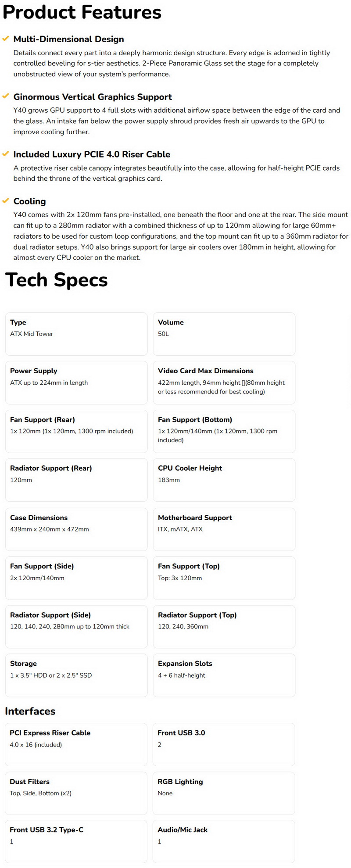Select the Tech Specs heading
The height and width of the screenshot is (868, 351).
57,280
